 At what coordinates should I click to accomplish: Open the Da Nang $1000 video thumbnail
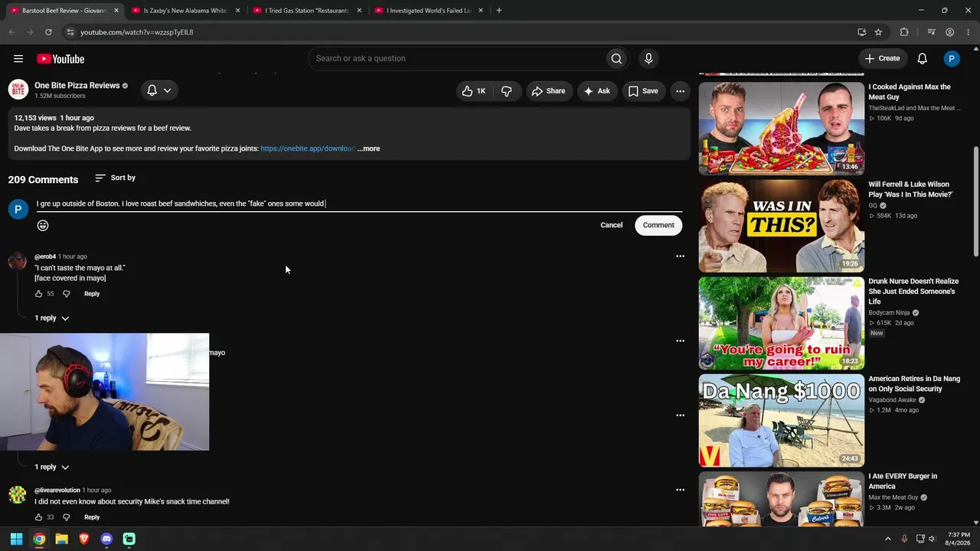tap(782, 420)
